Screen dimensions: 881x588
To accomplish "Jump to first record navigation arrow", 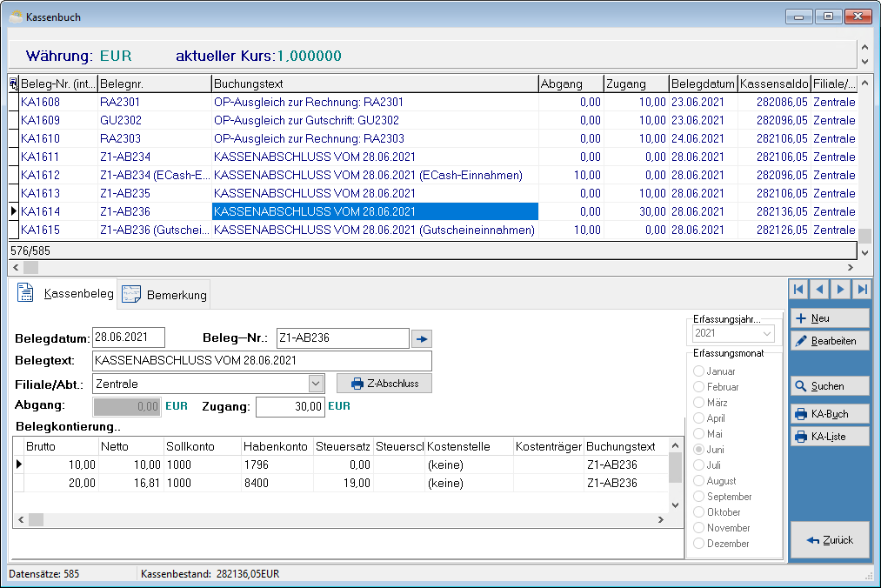I will [x=798, y=290].
